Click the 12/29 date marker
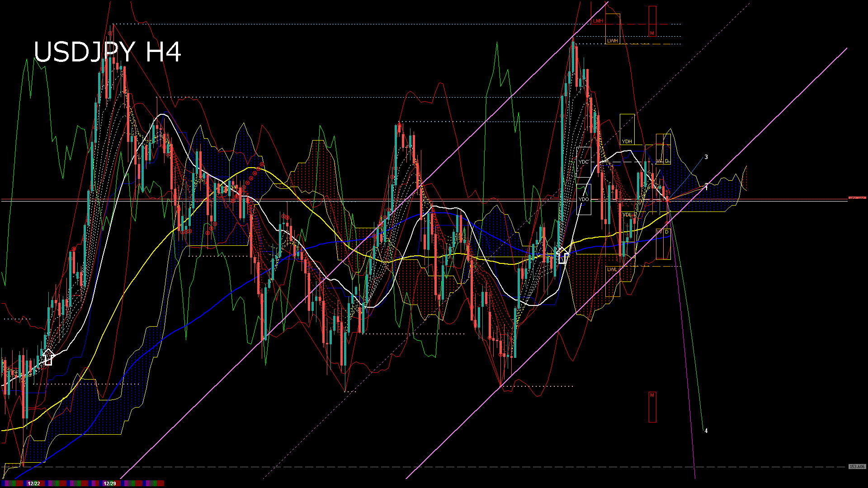868x488 pixels. (x=110, y=483)
